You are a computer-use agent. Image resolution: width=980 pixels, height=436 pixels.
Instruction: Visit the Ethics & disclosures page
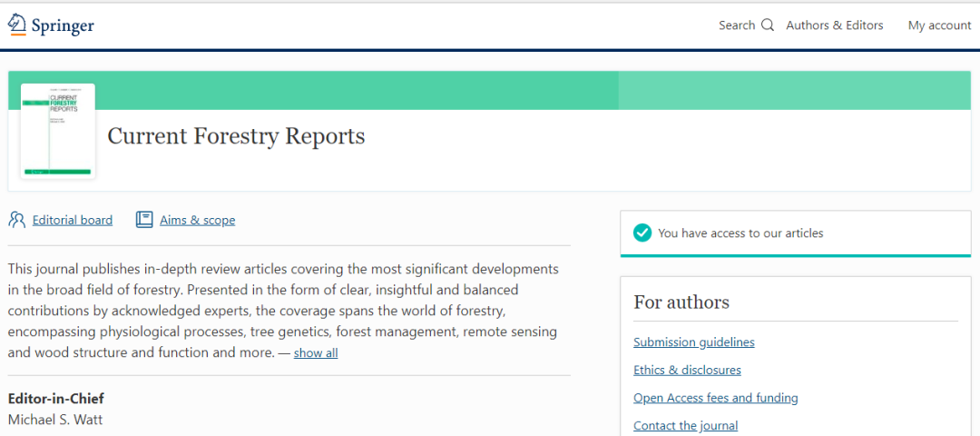[687, 370]
